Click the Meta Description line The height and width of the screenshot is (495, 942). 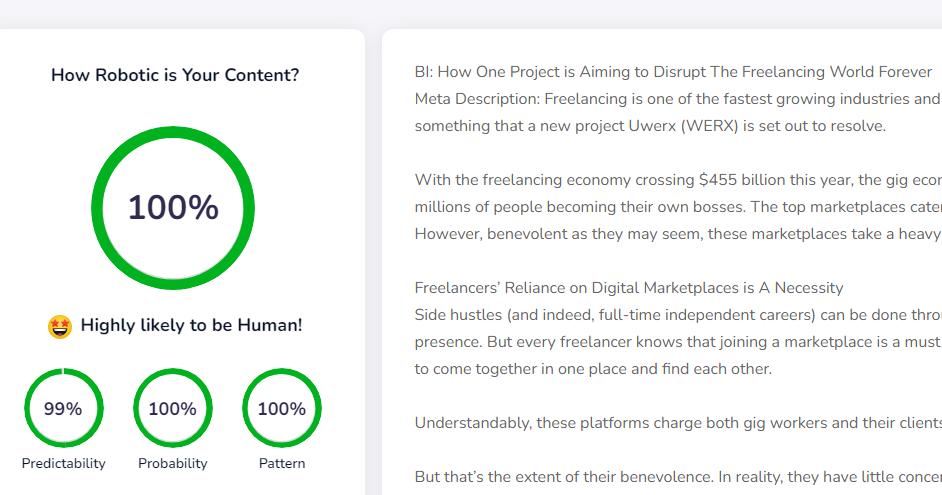coord(677,99)
